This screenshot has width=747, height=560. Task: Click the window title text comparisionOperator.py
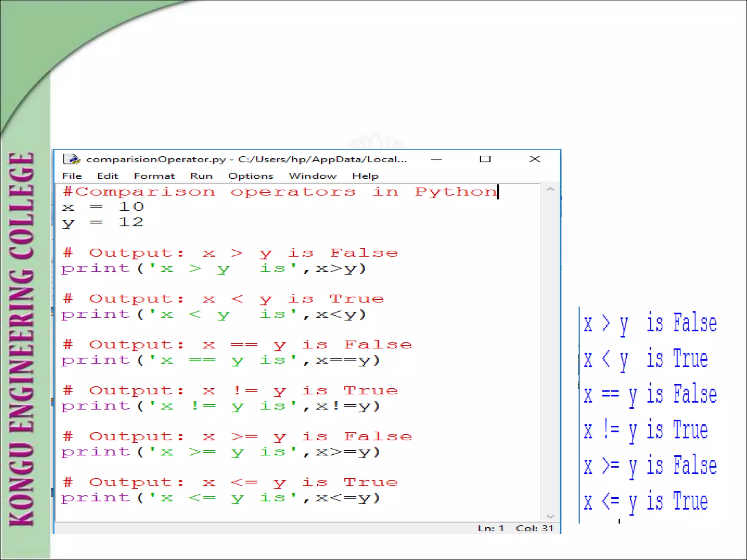156,159
